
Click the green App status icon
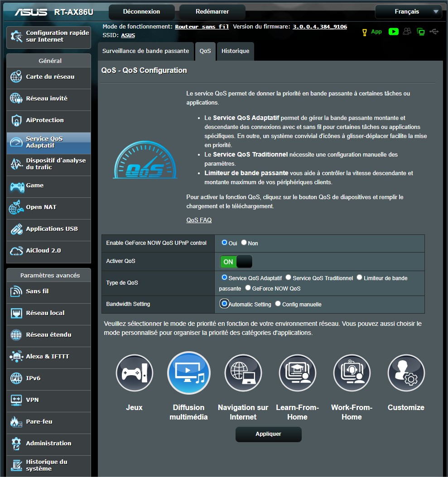(x=372, y=32)
